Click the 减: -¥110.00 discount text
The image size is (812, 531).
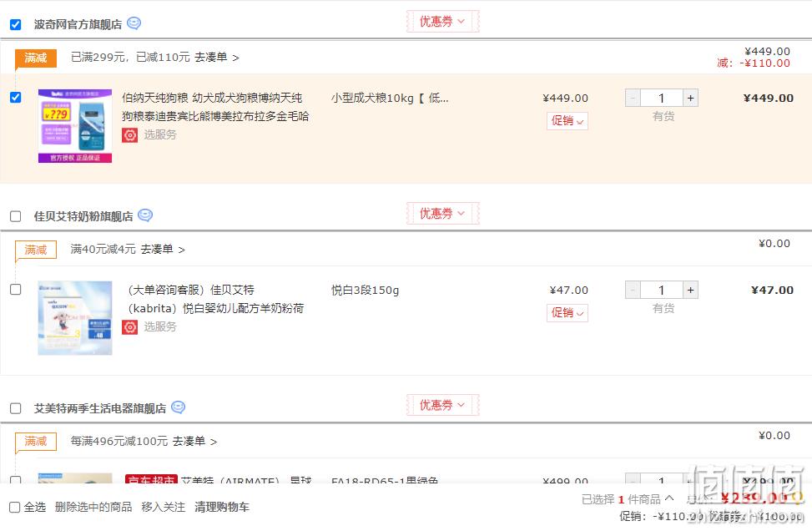(754, 63)
